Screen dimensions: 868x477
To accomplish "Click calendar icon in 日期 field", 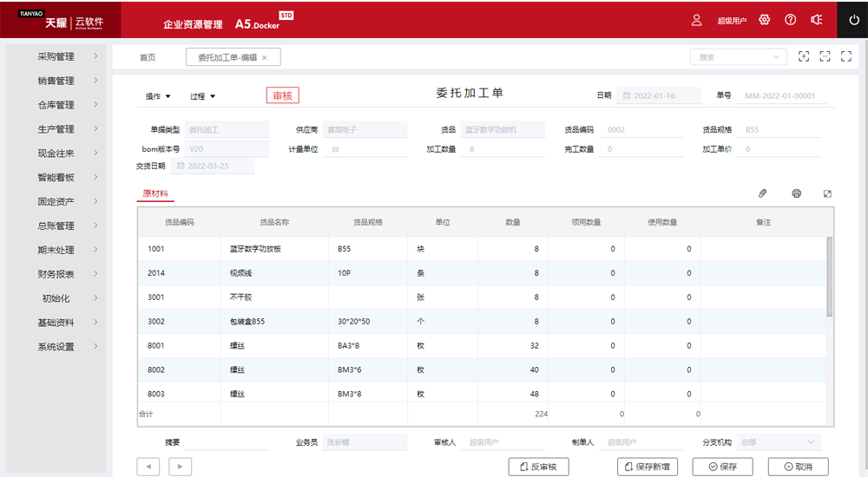I will (627, 95).
